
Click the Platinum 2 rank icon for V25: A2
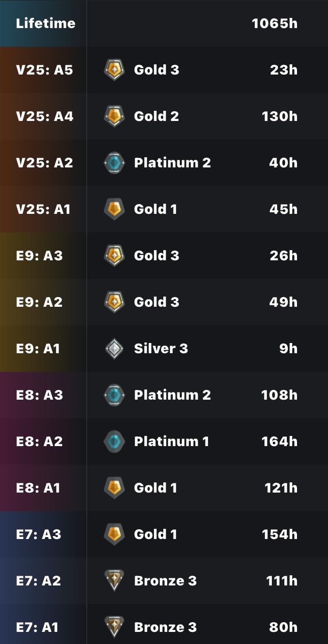(114, 163)
